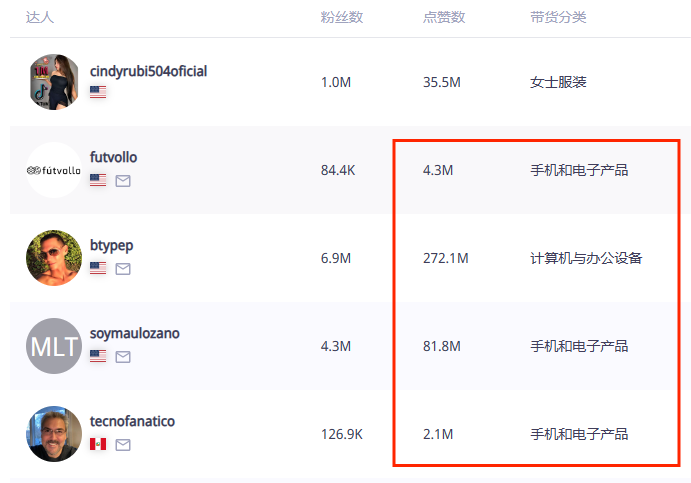Click the mail icon under futvollo

pos(123,181)
